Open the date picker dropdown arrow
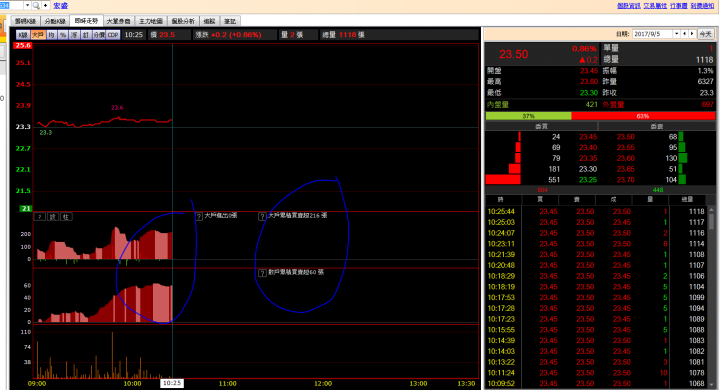 pyautogui.click(x=676, y=34)
